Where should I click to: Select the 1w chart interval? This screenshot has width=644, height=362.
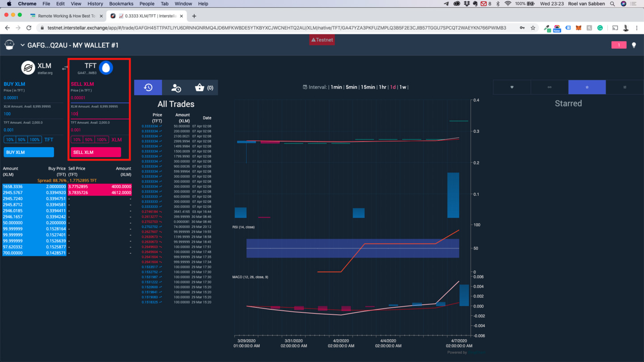(402, 87)
